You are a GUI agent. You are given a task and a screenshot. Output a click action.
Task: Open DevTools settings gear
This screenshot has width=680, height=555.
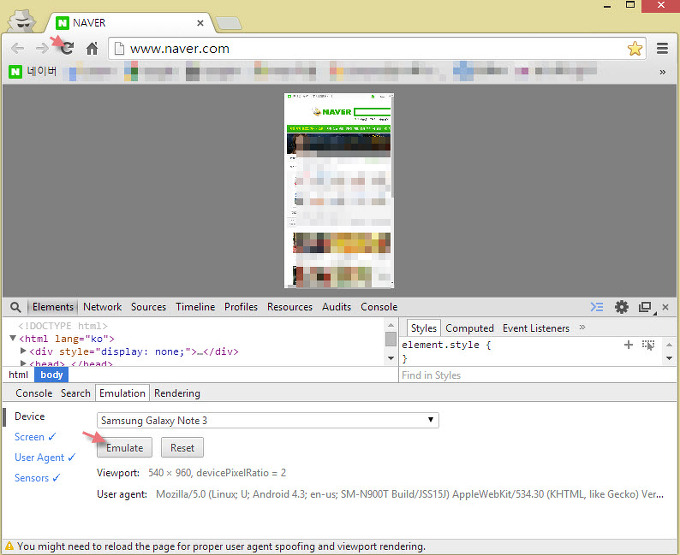tap(622, 307)
